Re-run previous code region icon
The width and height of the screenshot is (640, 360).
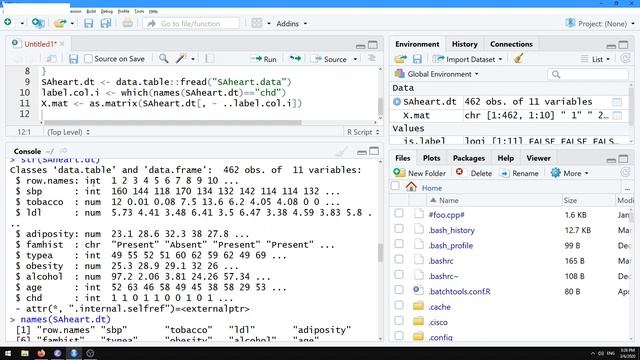click(x=295, y=59)
